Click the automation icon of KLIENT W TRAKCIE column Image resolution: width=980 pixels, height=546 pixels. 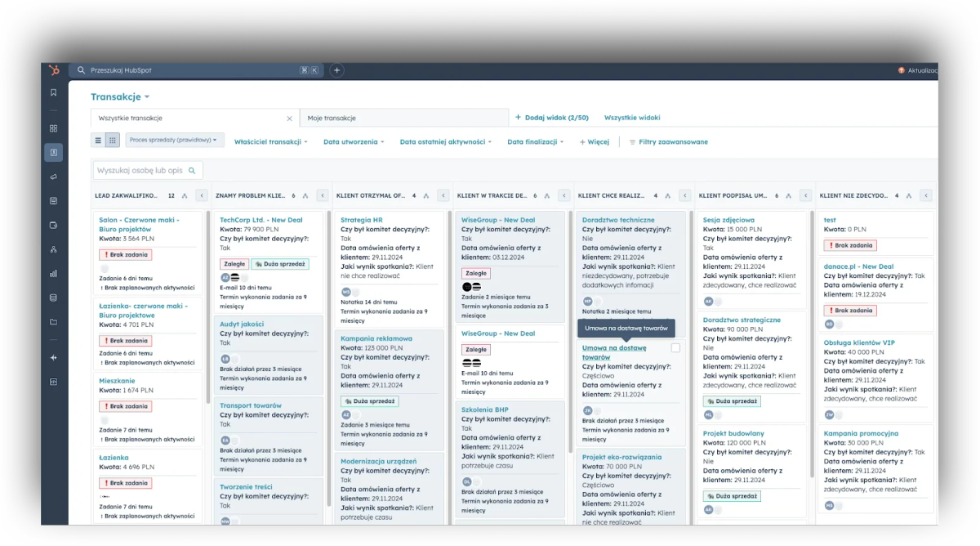click(547, 195)
